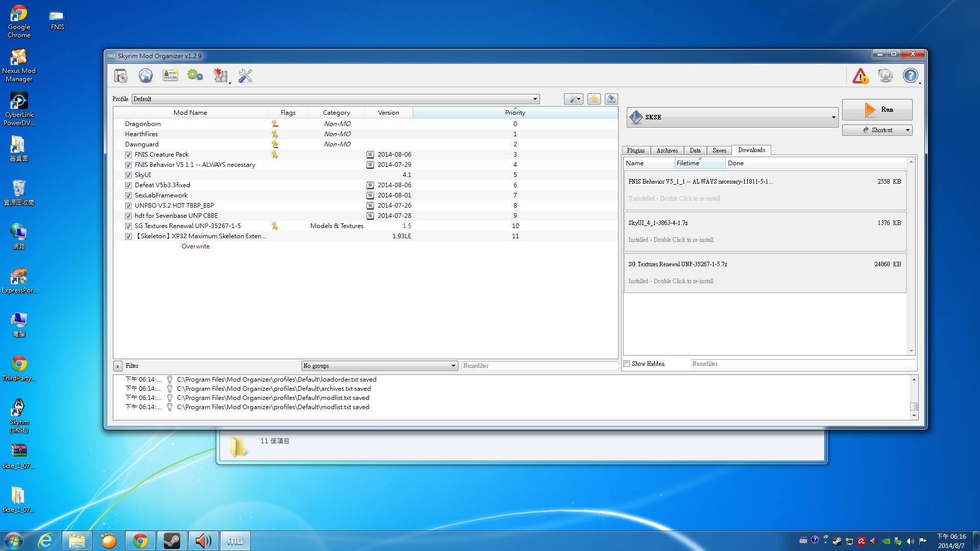
Task: Sort by the Mod Name column header
Action: click(x=190, y=113)
